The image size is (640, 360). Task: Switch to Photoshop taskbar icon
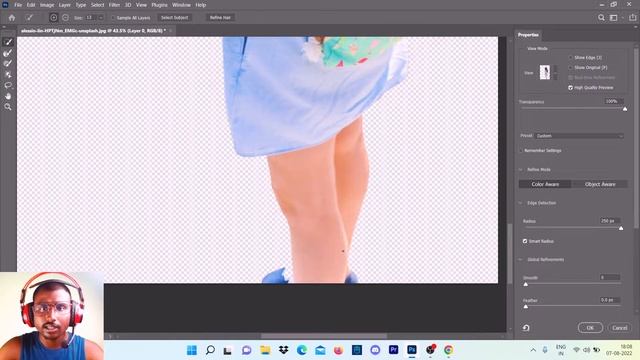point(412,350)
